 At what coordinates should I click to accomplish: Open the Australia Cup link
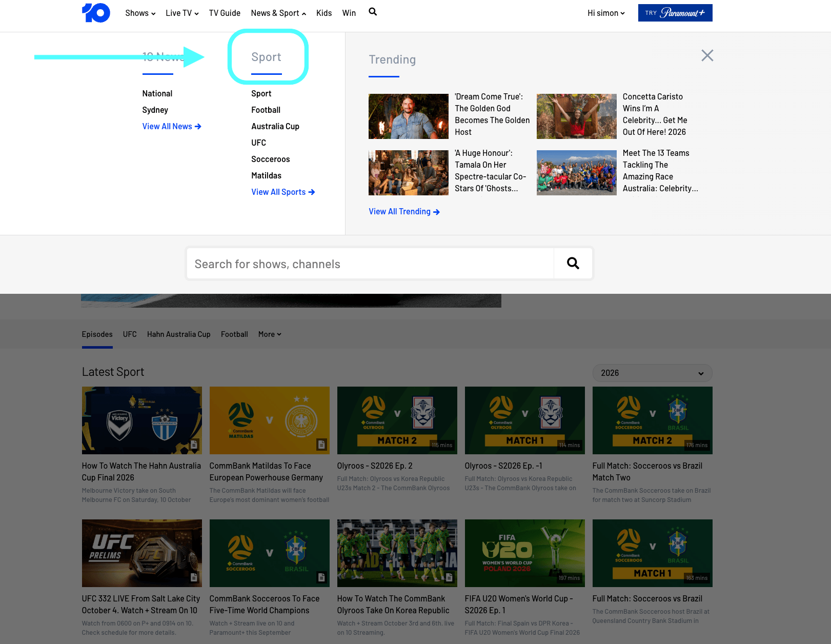coord(275,126)
